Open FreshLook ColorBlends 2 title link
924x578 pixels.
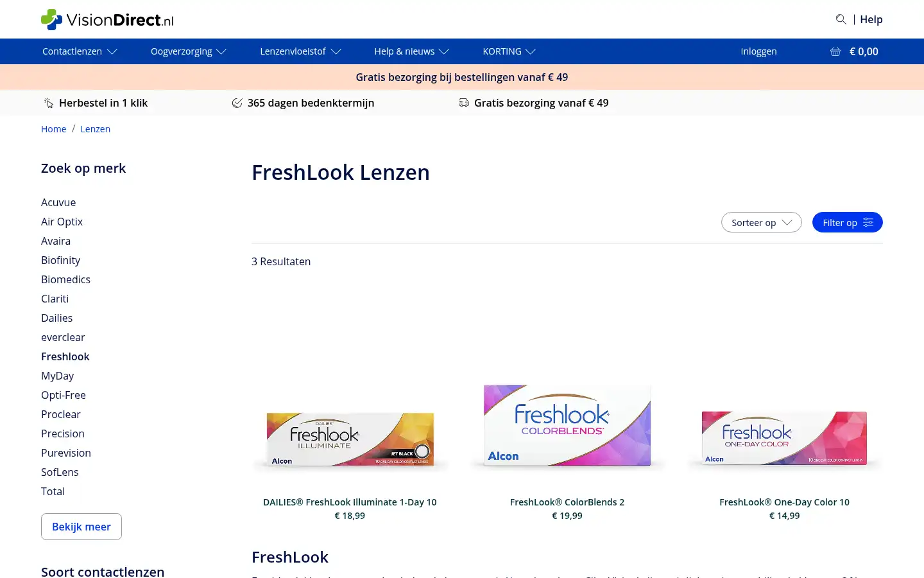[567, 502]
